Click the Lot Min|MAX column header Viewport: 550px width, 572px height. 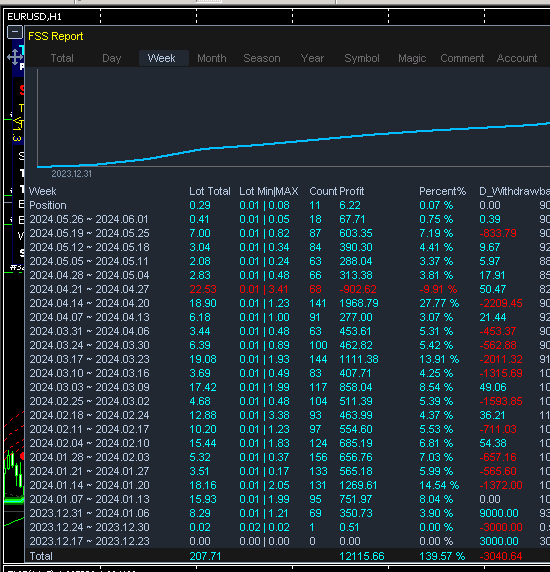tap(268, 191)
